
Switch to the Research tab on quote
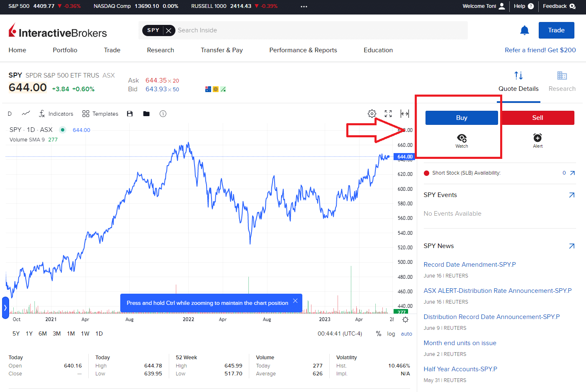pyautogui.click(x=562, y=82)
